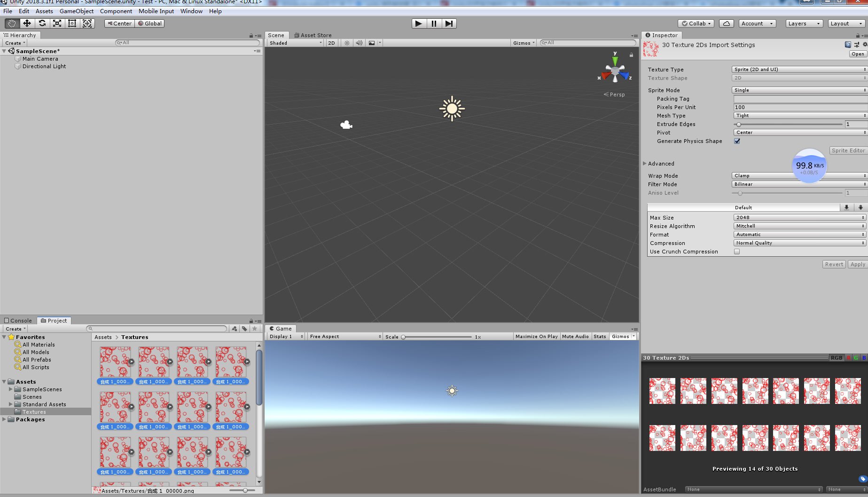868x497 pixels.
Task: Open the Component menu
Action: tap(116, 11)
